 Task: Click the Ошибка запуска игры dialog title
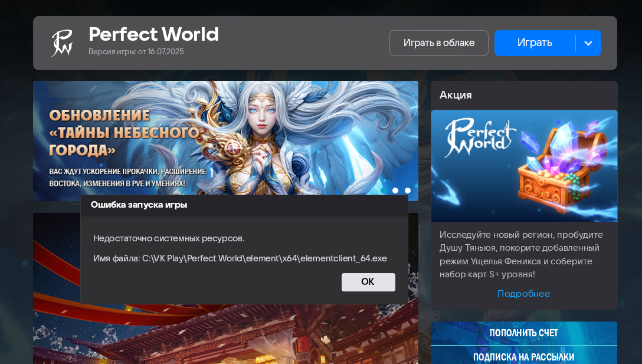pos(139,205)
